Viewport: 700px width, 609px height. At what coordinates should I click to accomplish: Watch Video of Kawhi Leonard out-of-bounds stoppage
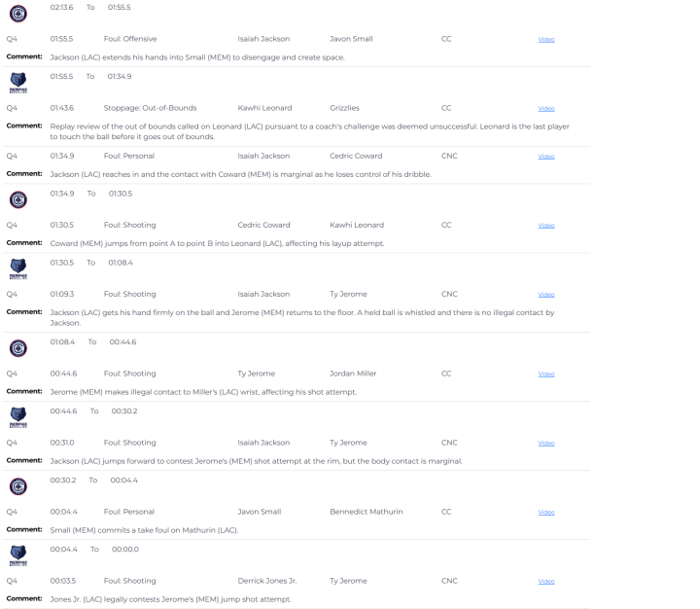pyautogui.click(x=546, y=109)
